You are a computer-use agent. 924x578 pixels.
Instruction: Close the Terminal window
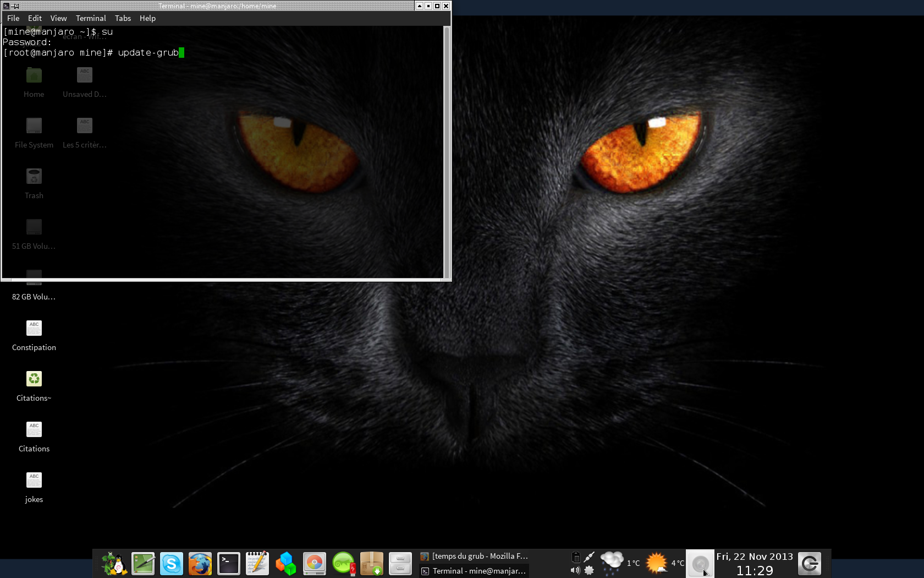pos(446,6)
